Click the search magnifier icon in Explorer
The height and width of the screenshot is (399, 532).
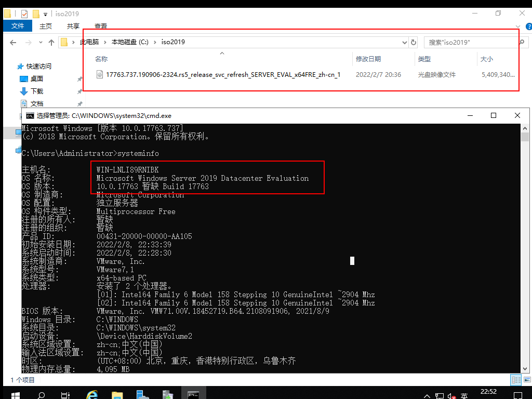click(522, 42)
